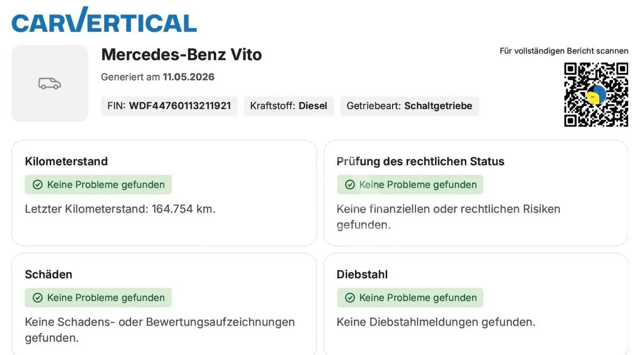Click the Mercedes-Benz Vito title
This screenshot has width=644, height=355.
pyautogui.click(x=182, y=55)
